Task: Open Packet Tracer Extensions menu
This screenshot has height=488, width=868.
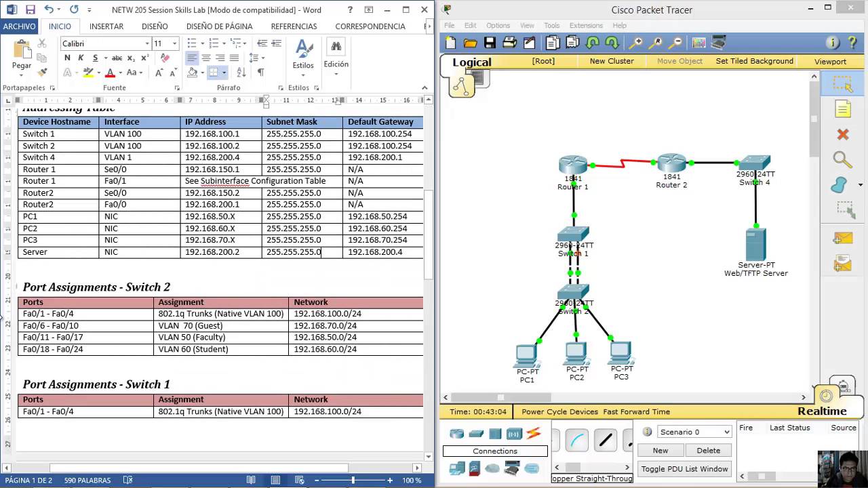Action: [x=586, y=26]
